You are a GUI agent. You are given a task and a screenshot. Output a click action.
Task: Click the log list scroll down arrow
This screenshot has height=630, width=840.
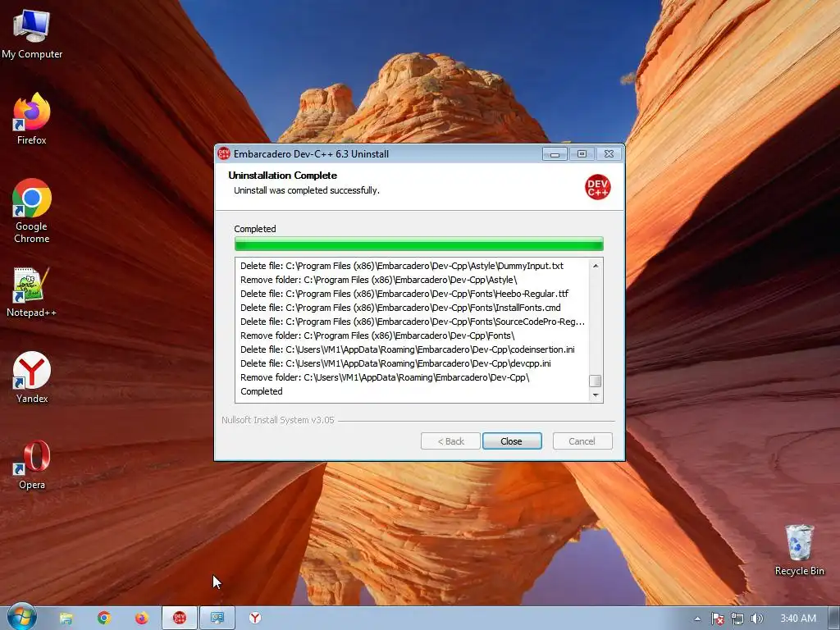[x=596, y=395]
